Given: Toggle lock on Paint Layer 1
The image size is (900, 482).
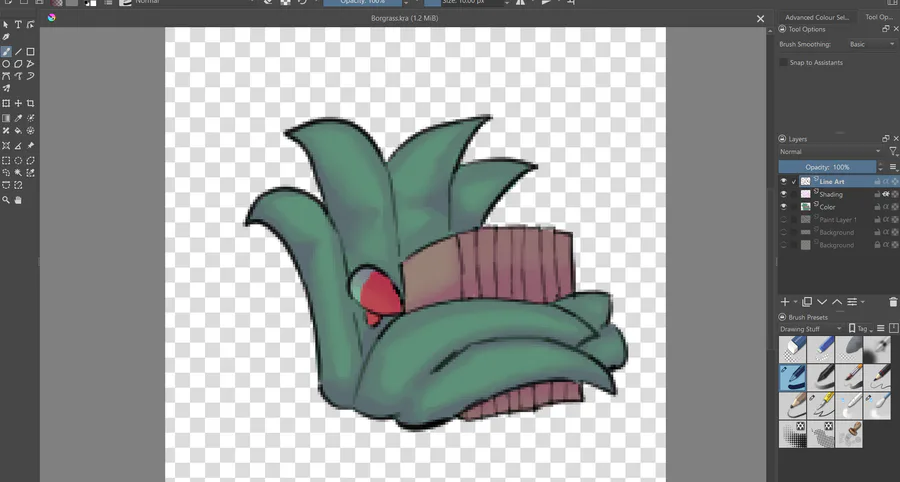Looking at the screenshot, I should (877, 219).
